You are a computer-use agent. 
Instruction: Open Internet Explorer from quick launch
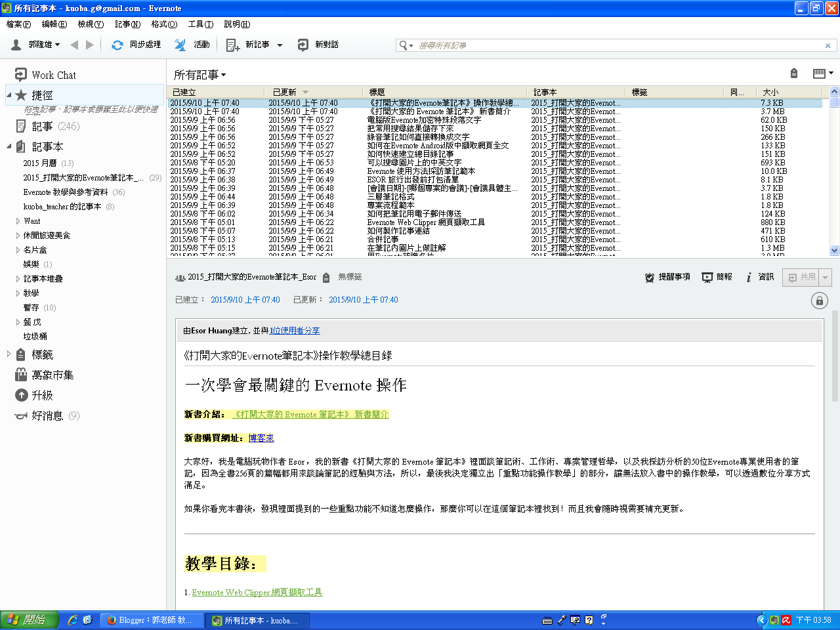(x=73, y=620)
